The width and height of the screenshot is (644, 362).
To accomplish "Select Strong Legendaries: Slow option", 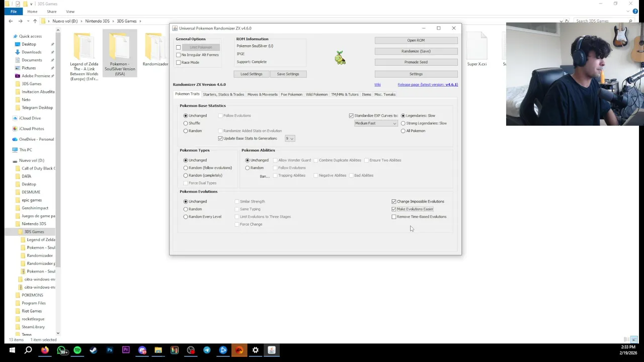I will pos(403,123).
